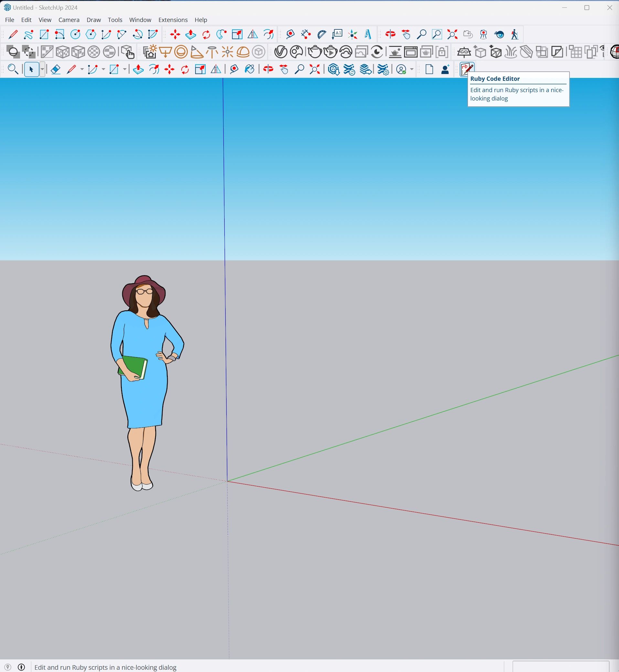Click the Zoom Extents icon in top toolbar

[x=452, y=34]
